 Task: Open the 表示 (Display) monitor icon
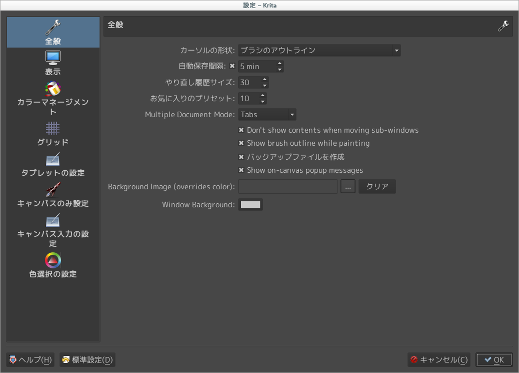coord(53,58)
